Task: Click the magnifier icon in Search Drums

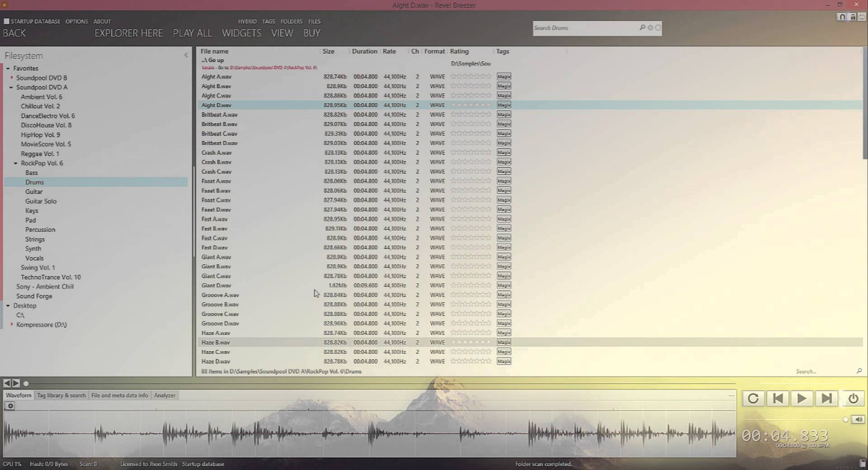Action: pyautogui.click(x=642, y=28)
